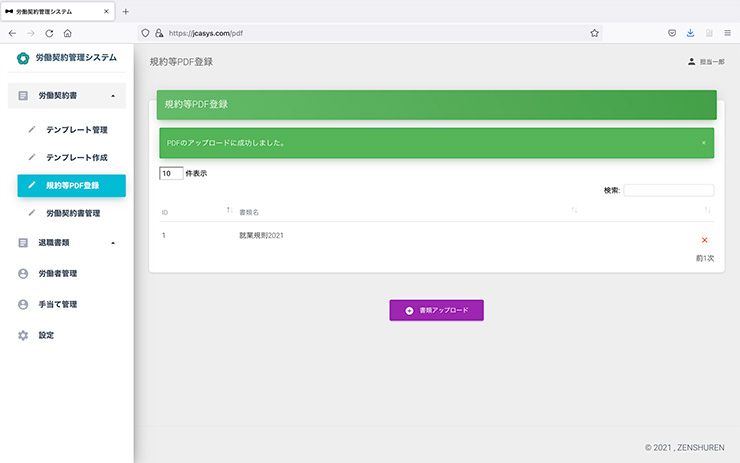Image resolution: width=740 pixels, height=463 pixels.
Task: Click the user account icon at top right
Action: click(x=691, y=61)
